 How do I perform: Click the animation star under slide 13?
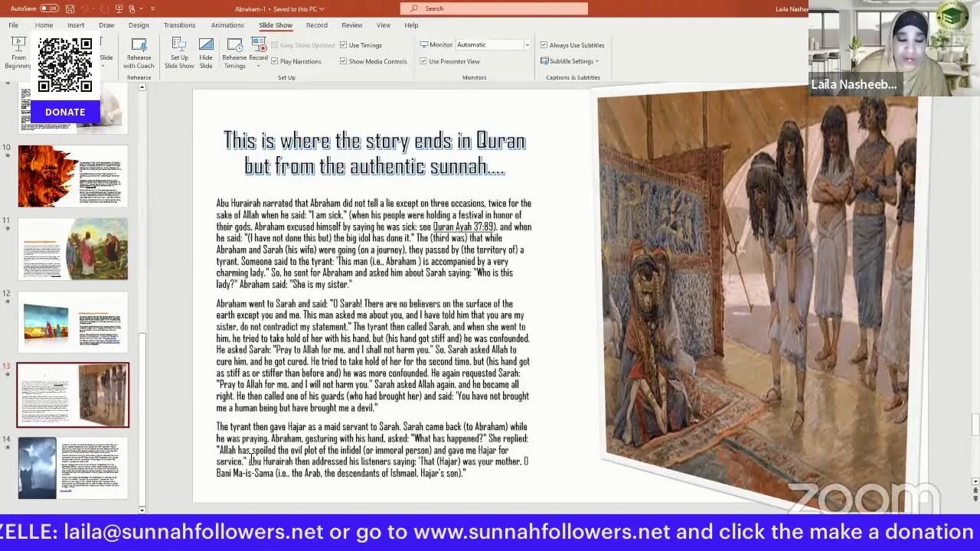click(x=7, y=375)
